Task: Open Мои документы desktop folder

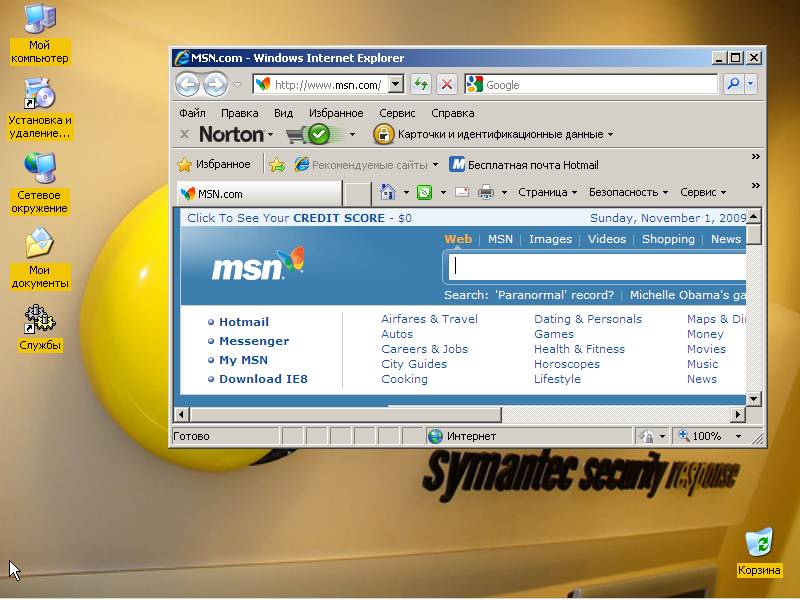Action: (40, 259)
